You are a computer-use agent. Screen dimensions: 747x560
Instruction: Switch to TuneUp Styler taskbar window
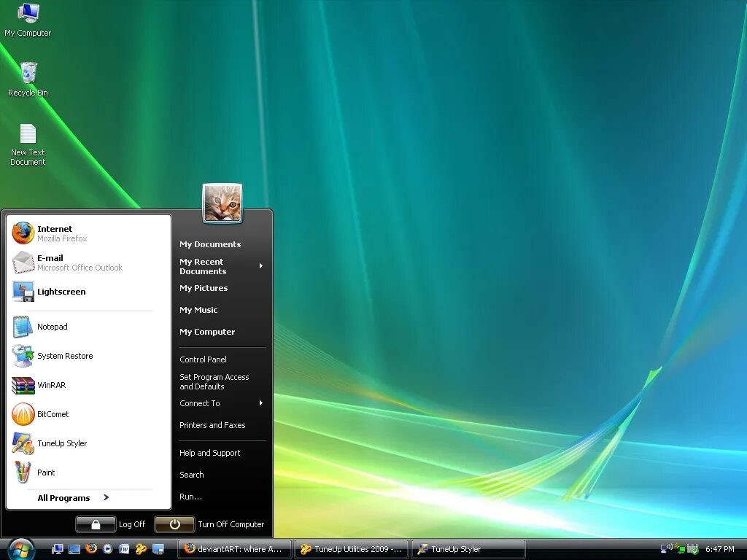[x=468, y=549]
